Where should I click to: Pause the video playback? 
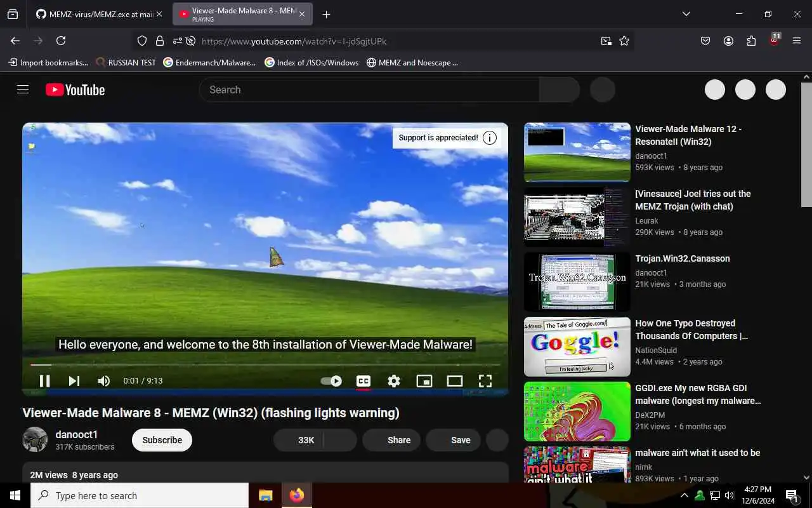(44, 381)
